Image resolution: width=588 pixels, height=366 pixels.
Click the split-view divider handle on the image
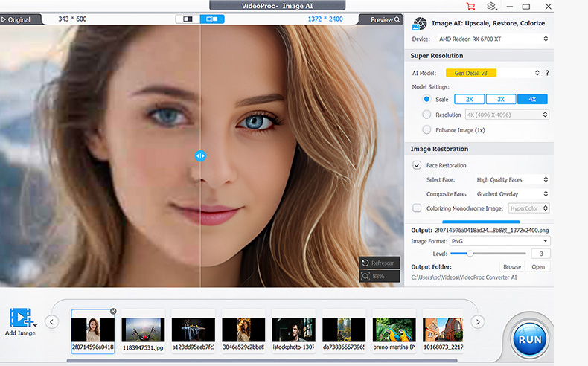point(200,155)
